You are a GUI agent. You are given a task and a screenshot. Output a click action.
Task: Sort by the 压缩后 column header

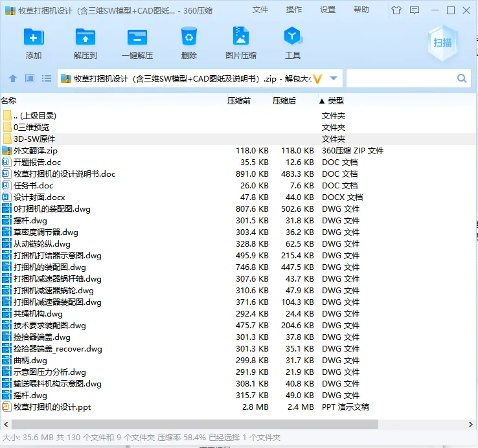[x=284, y=101]
